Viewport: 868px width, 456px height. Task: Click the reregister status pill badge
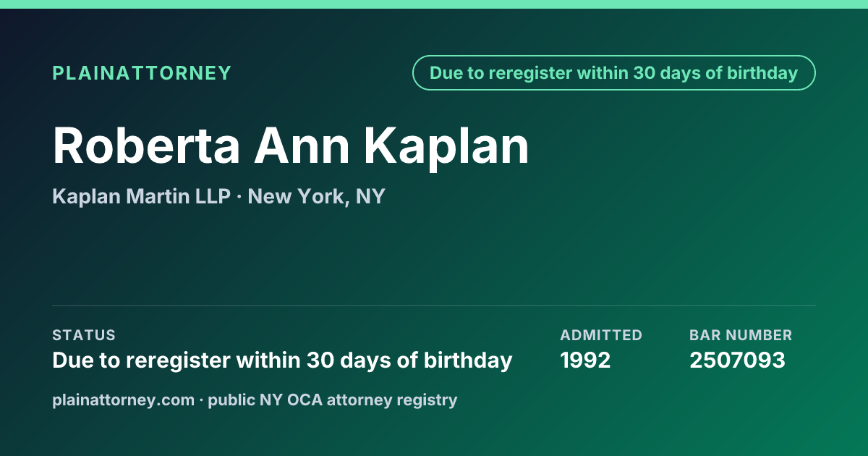(614, 73)
